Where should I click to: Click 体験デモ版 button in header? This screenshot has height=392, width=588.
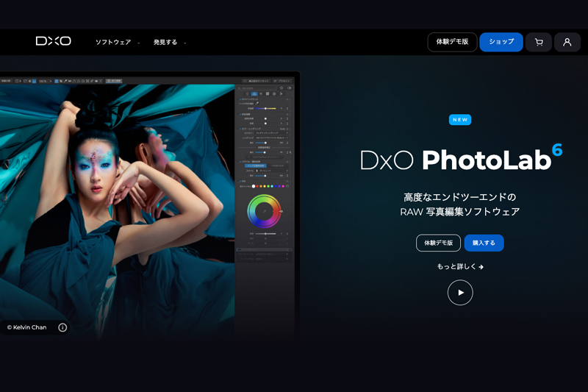(x=452, y=42)
